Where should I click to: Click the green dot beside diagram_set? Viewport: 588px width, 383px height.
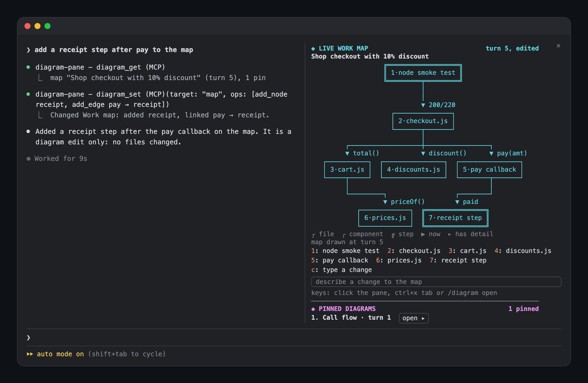click(28, 94)
